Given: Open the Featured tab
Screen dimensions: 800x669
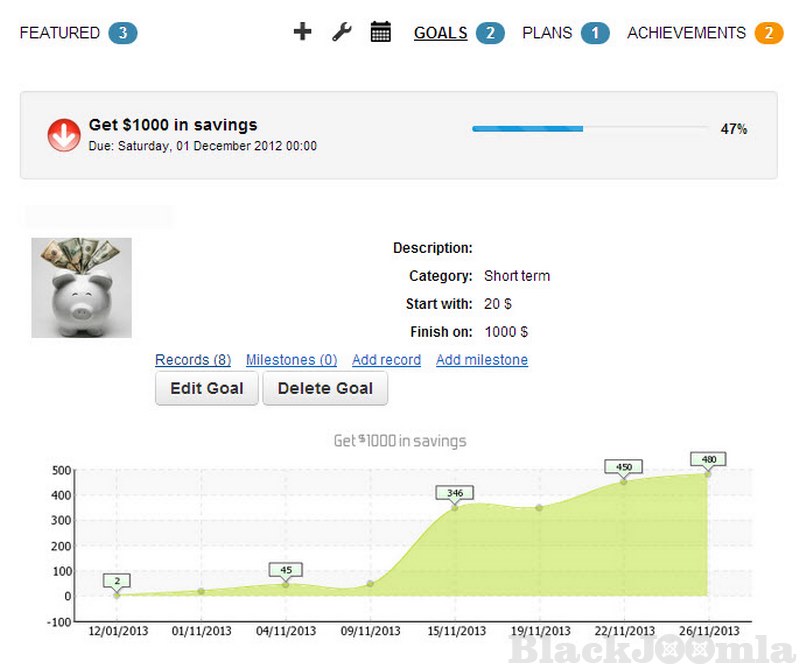Looking at the screenshot, I should (x=60, y=33).
